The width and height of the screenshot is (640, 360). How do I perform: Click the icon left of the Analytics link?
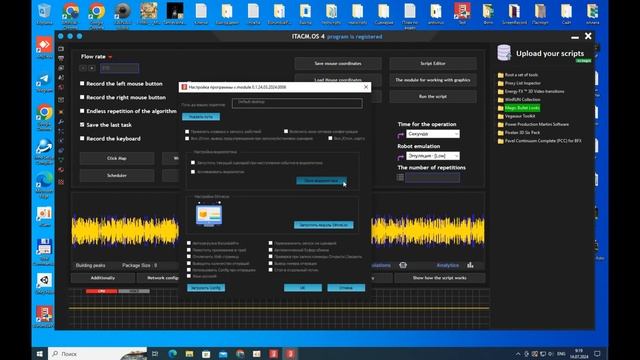(x=403, y=265)
